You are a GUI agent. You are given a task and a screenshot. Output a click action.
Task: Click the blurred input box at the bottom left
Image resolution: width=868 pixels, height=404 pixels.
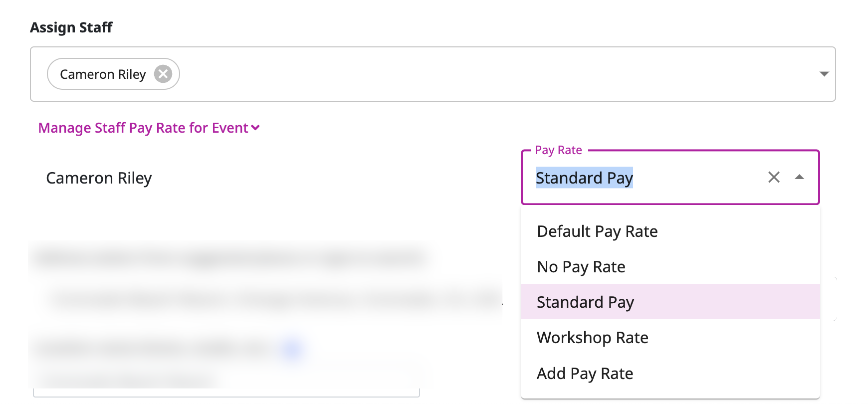point(224,383)
